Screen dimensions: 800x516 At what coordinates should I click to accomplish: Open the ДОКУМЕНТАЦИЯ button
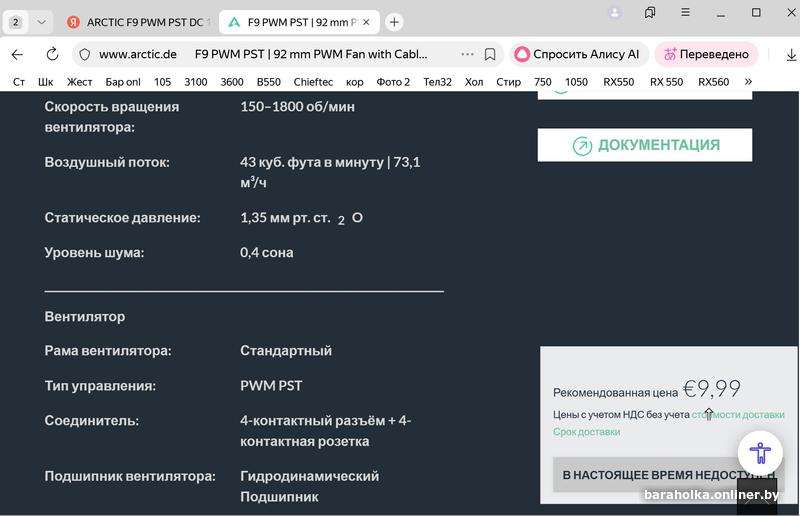point(644,145)
